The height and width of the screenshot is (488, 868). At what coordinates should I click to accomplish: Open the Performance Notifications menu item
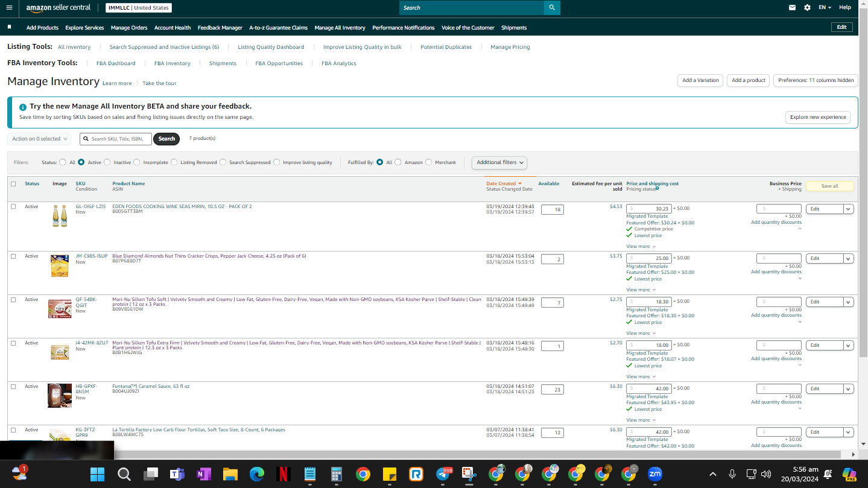coord(404,28)
